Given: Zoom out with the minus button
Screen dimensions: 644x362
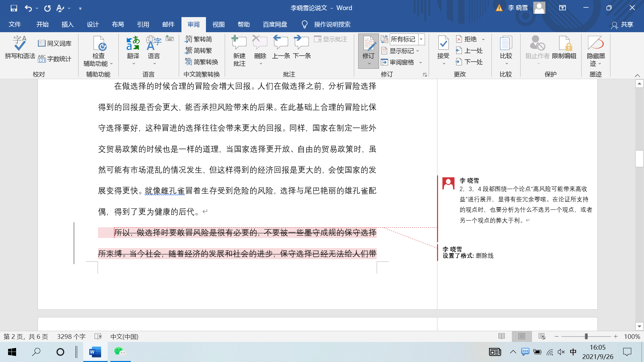Looking at the screenshot, I should tap(557, 336).
